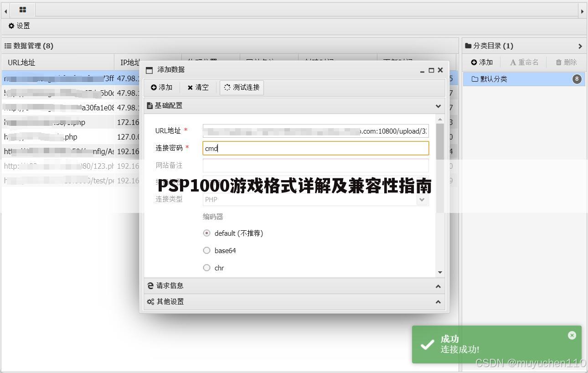
Task: Select the row containing a30fa1e08
Action: [229, 108]
